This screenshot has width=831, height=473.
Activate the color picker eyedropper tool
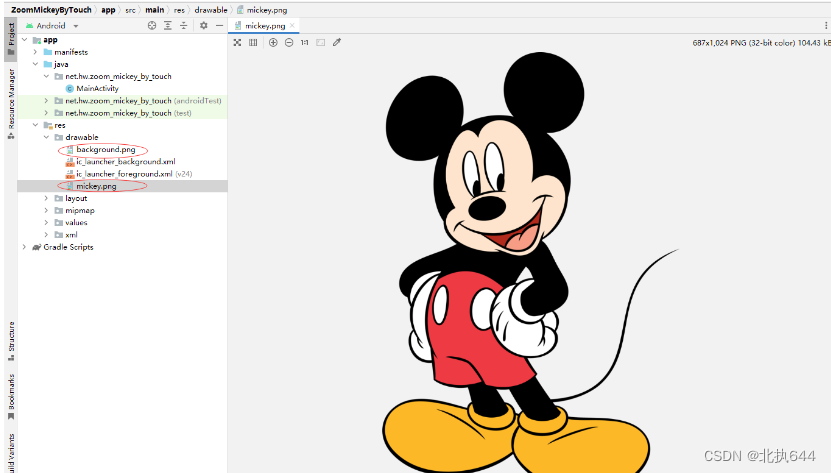coord(337,43)
